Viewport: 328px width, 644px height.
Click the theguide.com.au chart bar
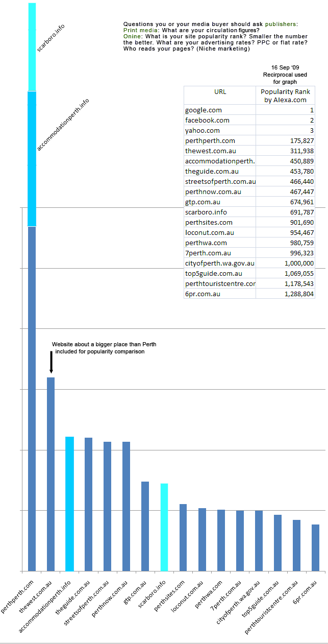(x=89, y=504)
